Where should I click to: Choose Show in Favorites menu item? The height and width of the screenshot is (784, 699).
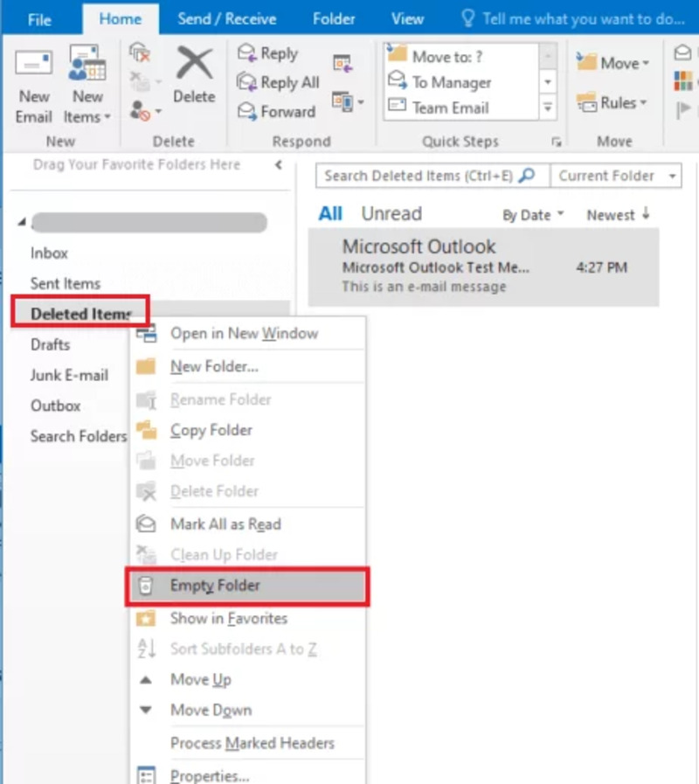pos(248,619)
